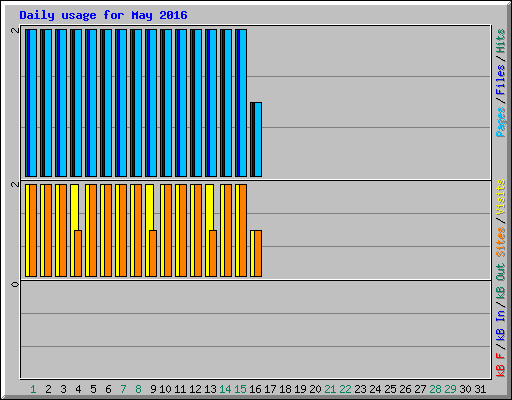Choose day 27 on the axis
This screenshot has width=512, height=400.
click(420, 389)
